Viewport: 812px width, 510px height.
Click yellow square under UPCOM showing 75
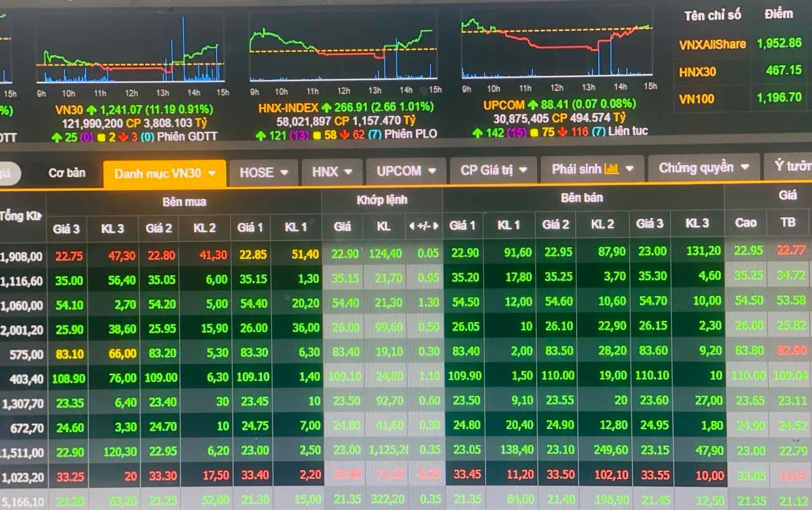coord(533,132)
